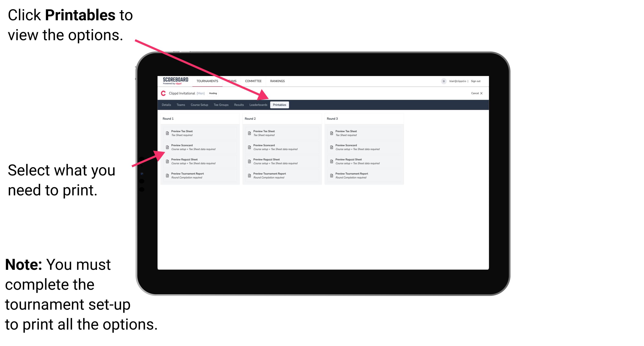Click the Details tab
The width and height of the screenshot is (644, 346).
[x=167, y=105]
